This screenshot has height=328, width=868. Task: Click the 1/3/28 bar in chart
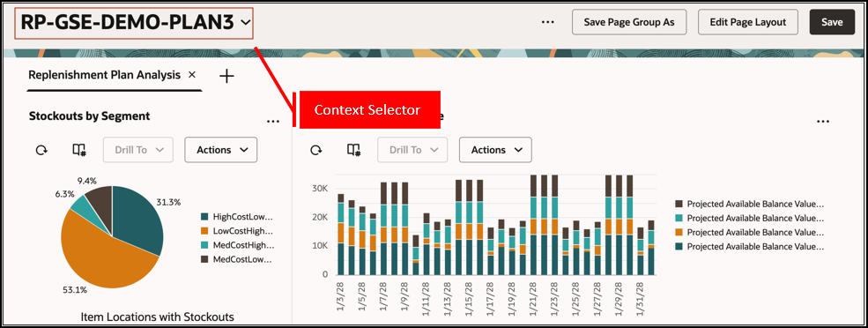[x=341, y=235]
